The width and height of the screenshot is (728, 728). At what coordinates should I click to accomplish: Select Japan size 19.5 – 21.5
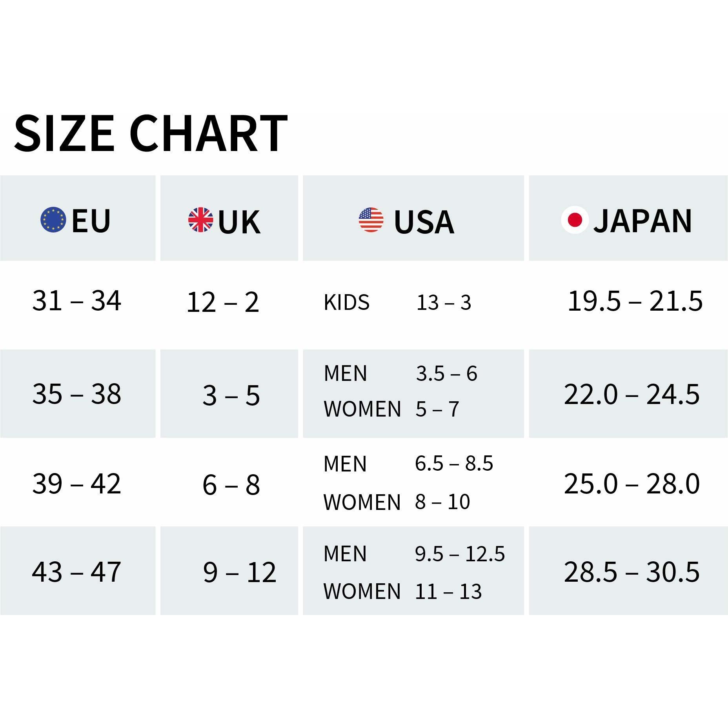click(x=635, y=301)
